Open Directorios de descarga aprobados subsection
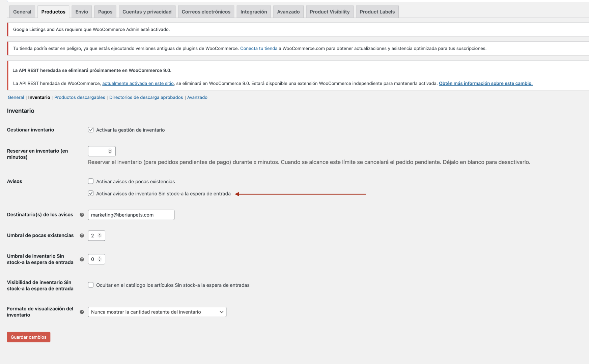Image resolution: width=589 pixels, height=364 pixels. pyautogui.click(x=146, y=97)
